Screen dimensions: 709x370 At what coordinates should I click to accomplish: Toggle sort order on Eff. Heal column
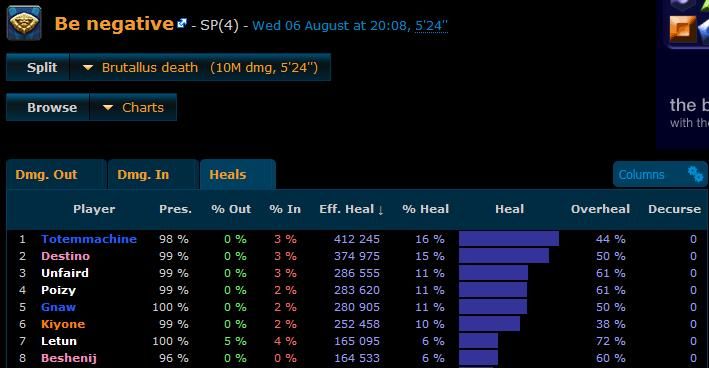pyautogui.click(x=351, y=209)
